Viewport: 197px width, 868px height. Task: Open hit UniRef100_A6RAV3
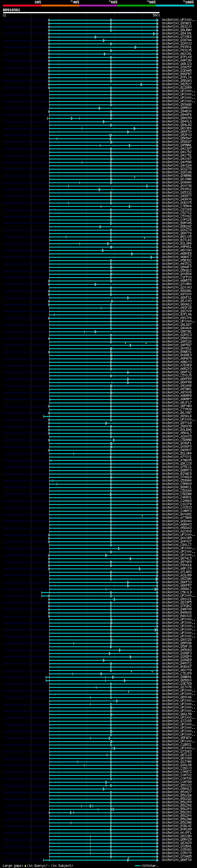point(176,524)
